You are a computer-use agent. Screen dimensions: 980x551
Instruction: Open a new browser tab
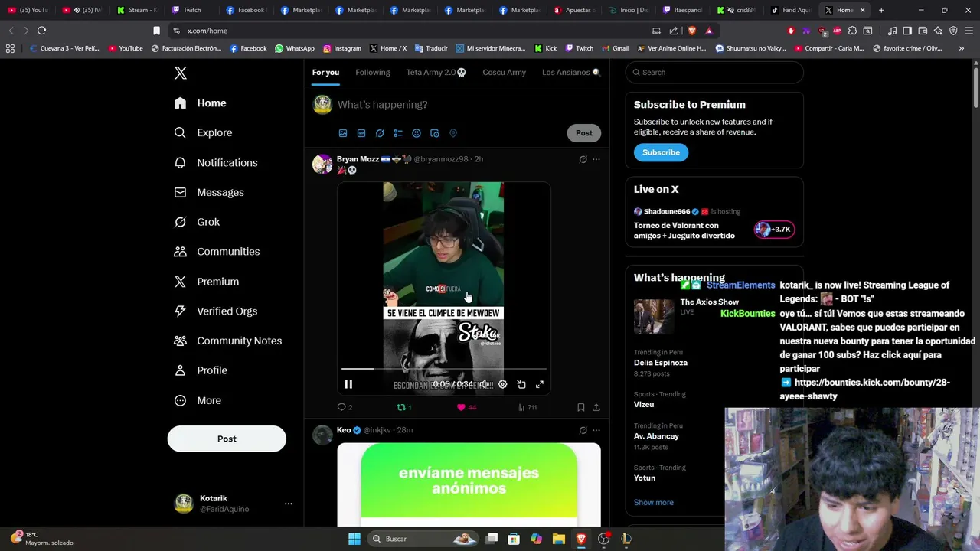[881, 10]
